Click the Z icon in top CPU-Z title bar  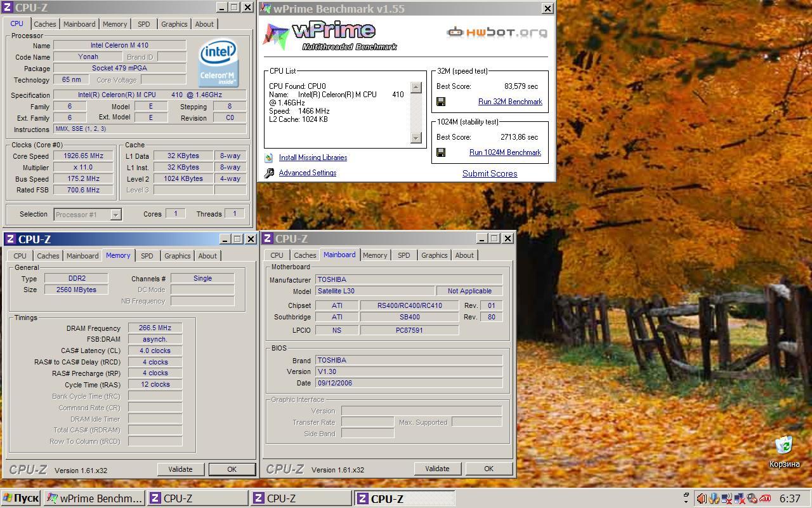click(8, 8)
